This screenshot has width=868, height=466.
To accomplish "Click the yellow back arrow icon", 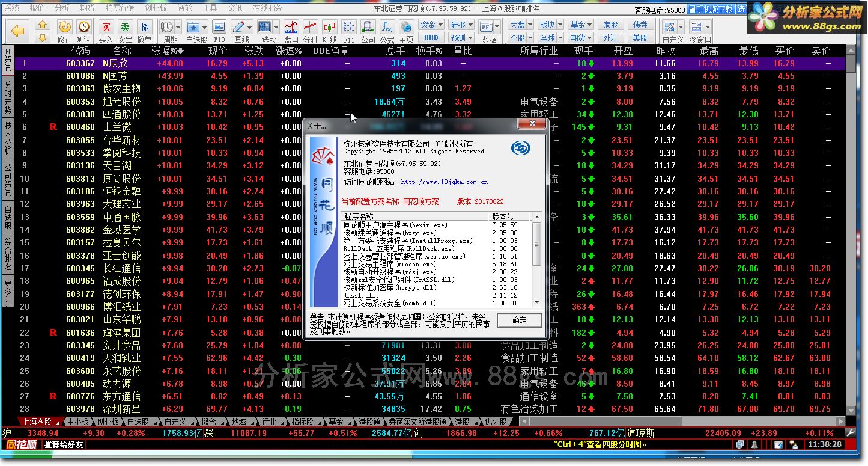I will pos(19,31).
